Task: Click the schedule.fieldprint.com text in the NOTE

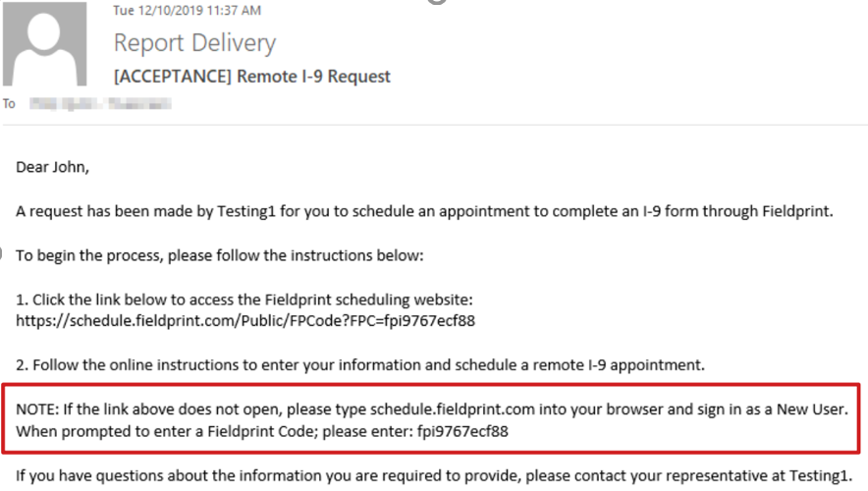Action: [x=453, y=409]
